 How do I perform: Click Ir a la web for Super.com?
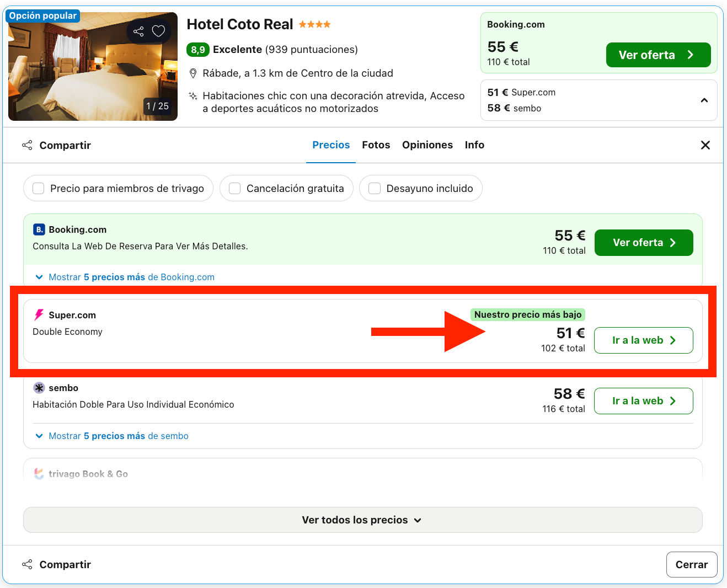644,340
